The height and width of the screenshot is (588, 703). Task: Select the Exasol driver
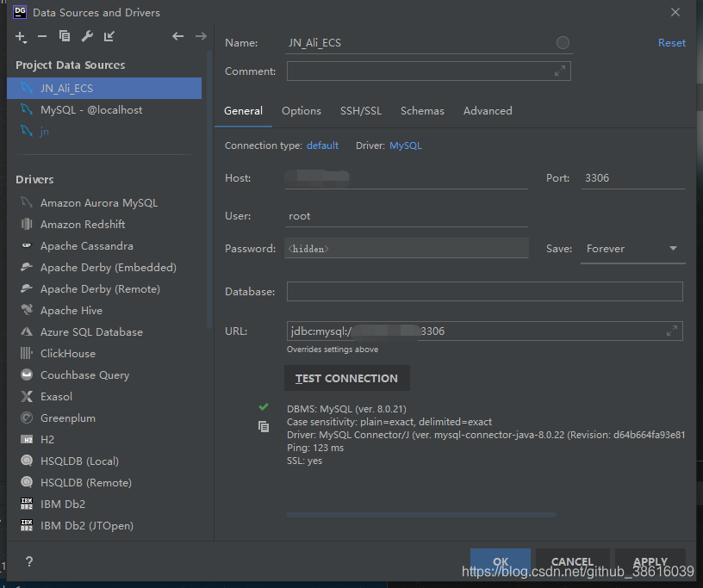tap(56, 397)
